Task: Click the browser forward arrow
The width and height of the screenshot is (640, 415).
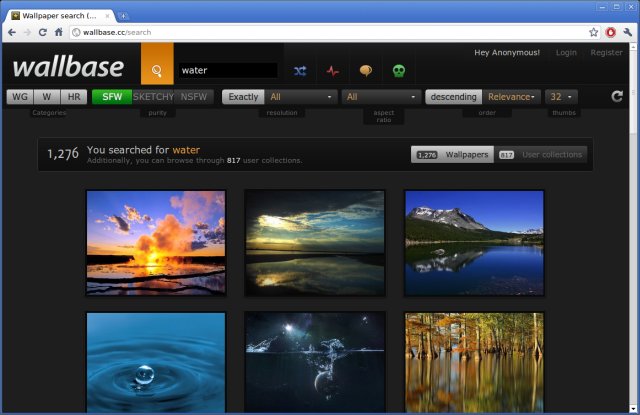Action: tap(27, 32)
